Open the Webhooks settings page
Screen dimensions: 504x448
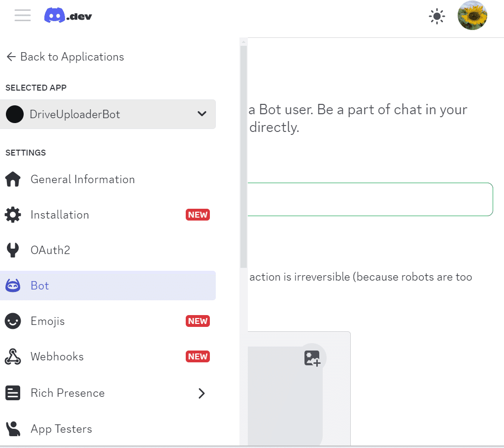[108, 356]
